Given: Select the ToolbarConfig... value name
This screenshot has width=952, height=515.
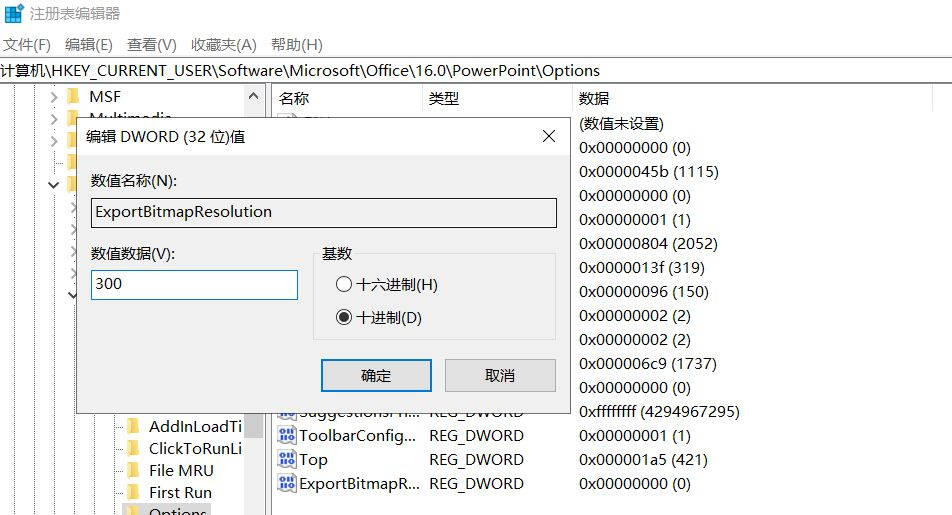Looking at the screenshot, I should [358, 436].
